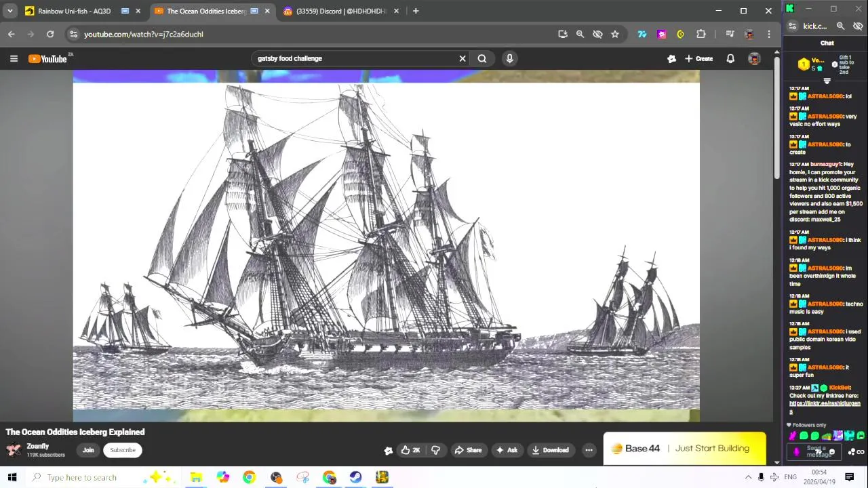This screenshot has height=488, width=868.
Task: Click the Chat header in Kick window
Action: [x=827, y=43]
